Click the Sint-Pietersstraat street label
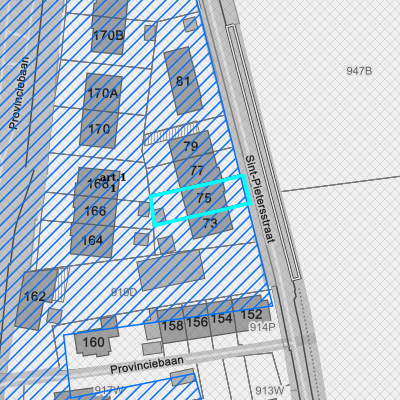This screenshot has height=400, width=400. pos(260,199)
